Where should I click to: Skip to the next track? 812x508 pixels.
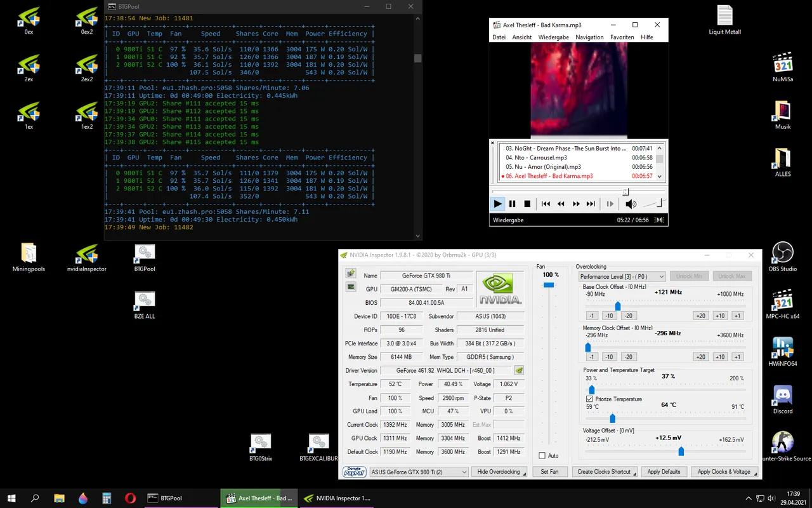pyautogui.click(x=591, y=204)
